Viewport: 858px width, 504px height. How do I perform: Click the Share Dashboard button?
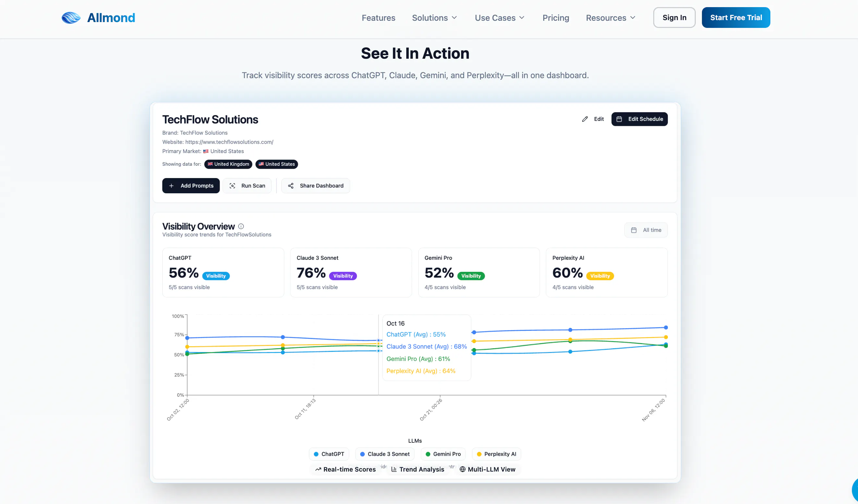(316, 186)
